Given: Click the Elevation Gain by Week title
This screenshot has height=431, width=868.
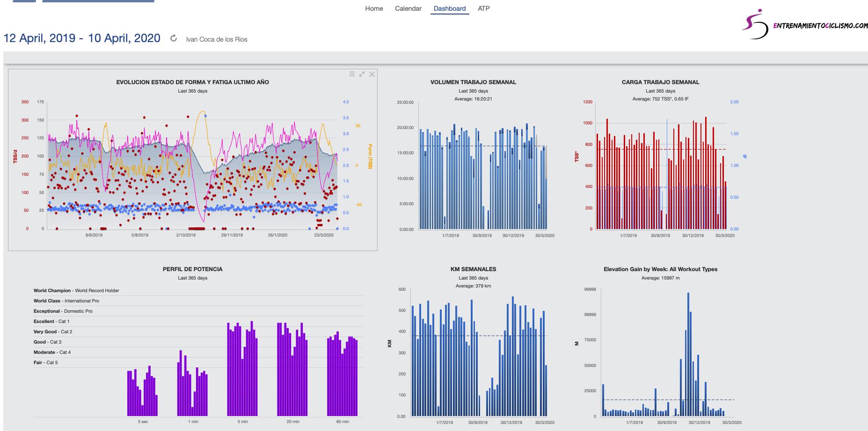Looking at the screenshot, I should pos(660,269).
